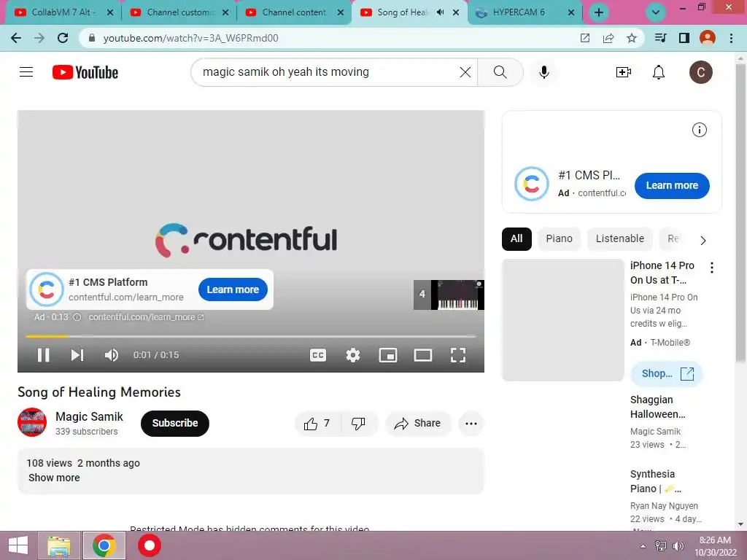Bookmark this page with star
The height and width of the screenshot is (560, 747).
(631, 38)
